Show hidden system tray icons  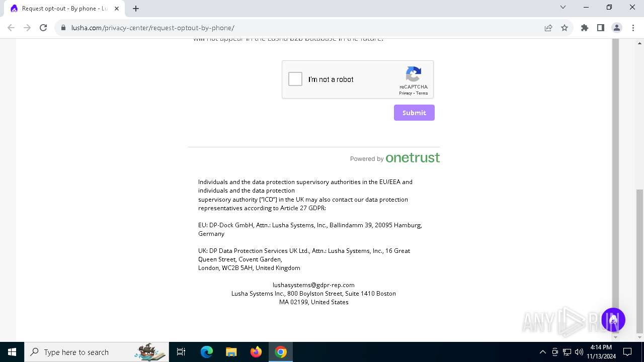tap(542, 352)
